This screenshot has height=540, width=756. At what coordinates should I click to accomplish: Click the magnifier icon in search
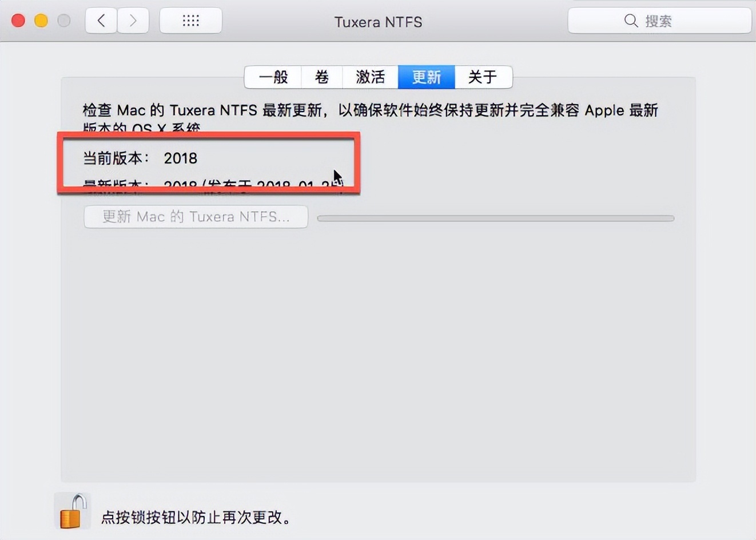[631, 21]
